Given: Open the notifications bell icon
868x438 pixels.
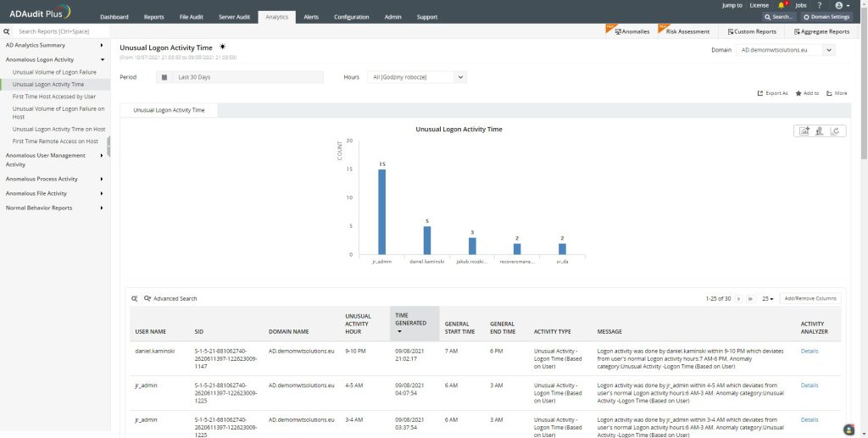Looking at the screenshot, I should tap(781, 5).
